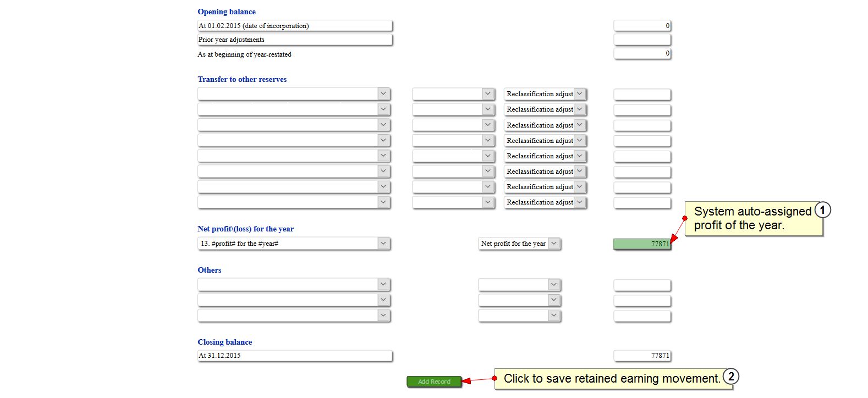Expand the first row's second dropdown under Others

click(x=519, y=285)
